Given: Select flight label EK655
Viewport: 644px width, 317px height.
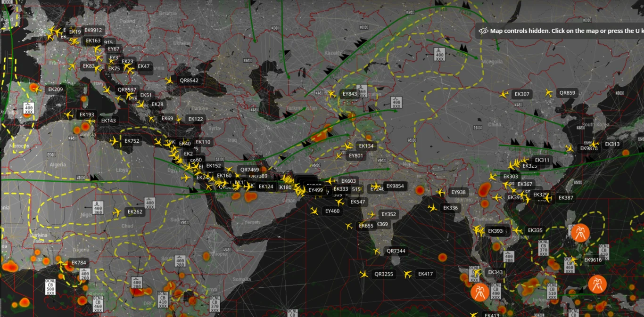Looking at the screenshot, I should (x=366, y=226).
